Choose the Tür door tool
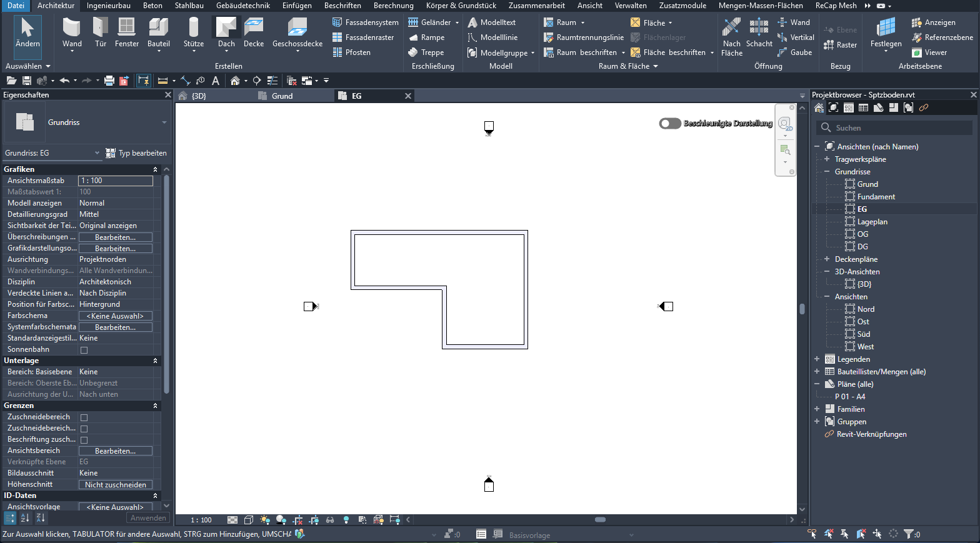Viewport: 980px width, 543px height. pos(101,32)
